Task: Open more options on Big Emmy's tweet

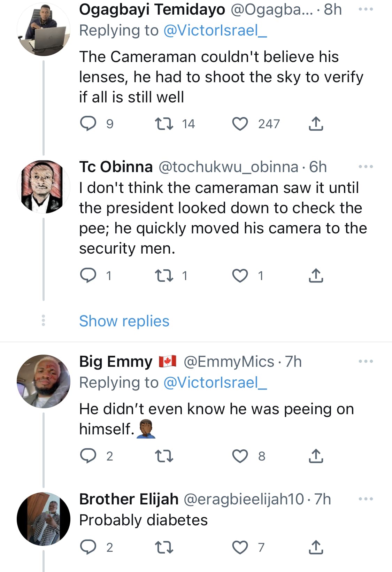Action: click(x=366, y=361)
